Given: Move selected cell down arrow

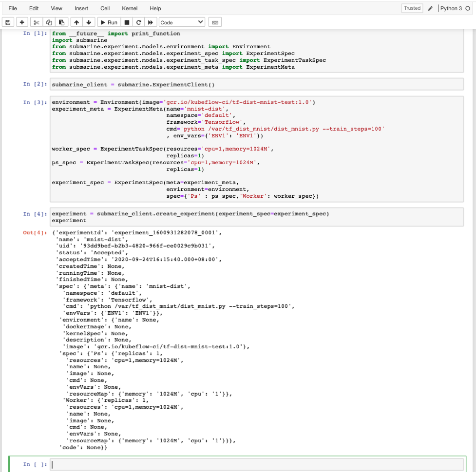Looking at the screenshot, I should pyautogui.click(x=89, y=22).
